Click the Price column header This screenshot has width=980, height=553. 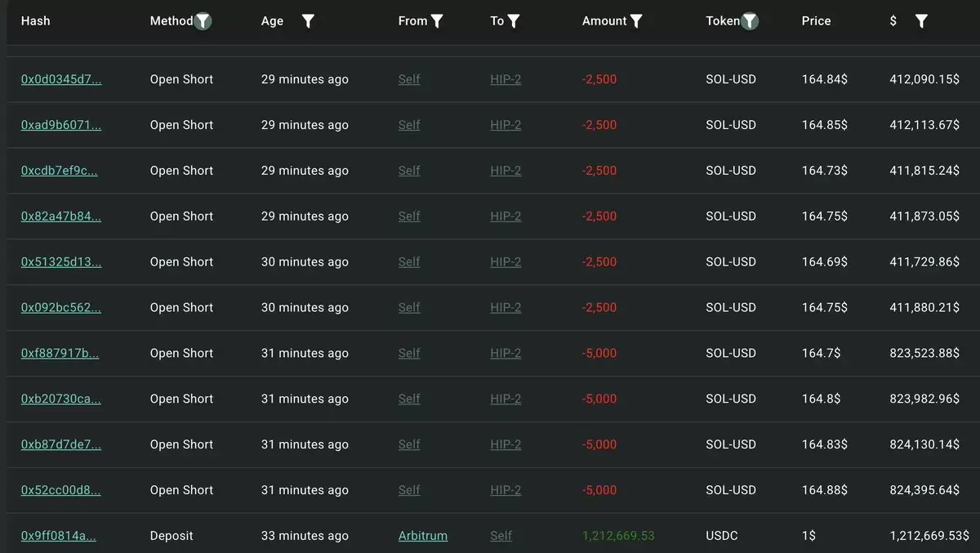click(816, 21)
